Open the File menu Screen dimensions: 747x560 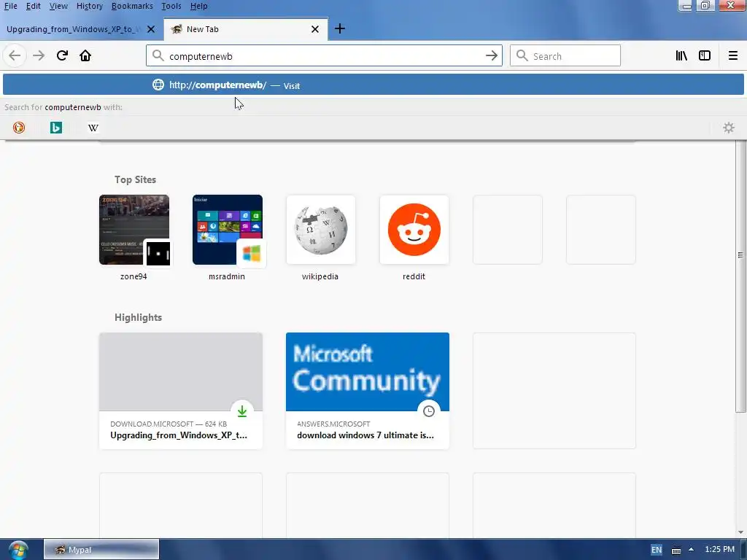10,6
